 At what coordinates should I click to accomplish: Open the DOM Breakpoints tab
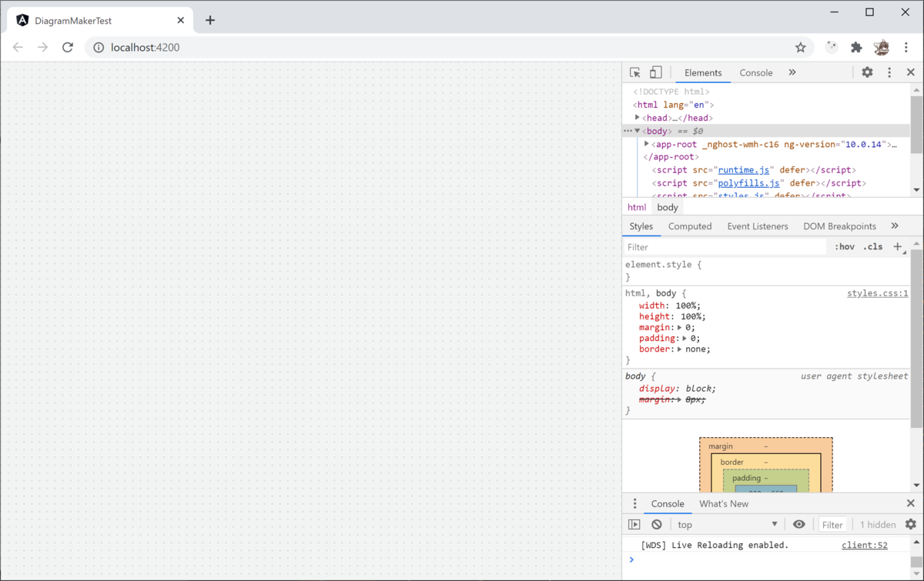point(839,226)
